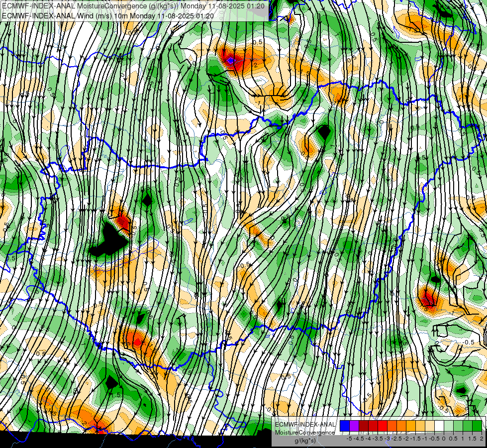Click the white legend color swatch
This screenshot has width=487, height=448.
439,426
